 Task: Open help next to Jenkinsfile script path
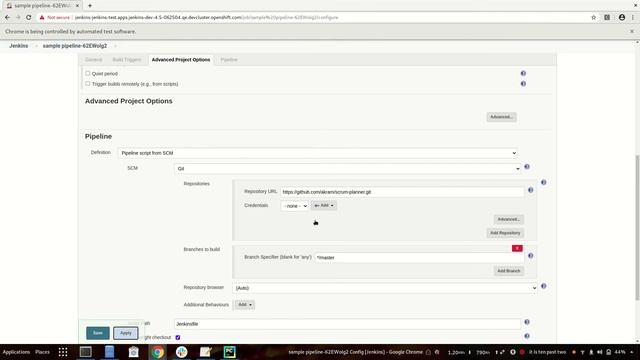point(527,322)
